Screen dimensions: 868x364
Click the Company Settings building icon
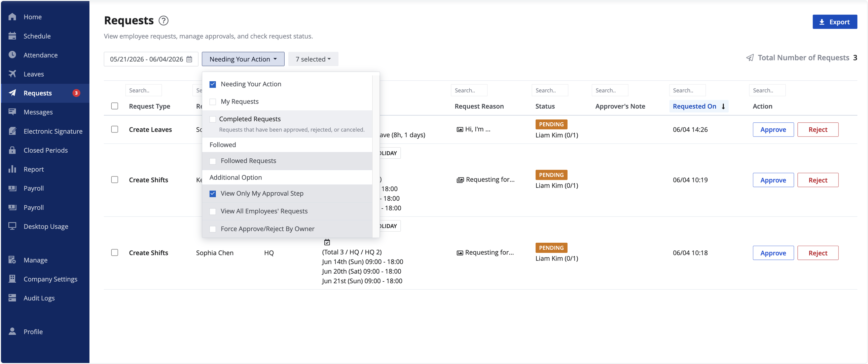pyautogui.click(x=12, y=279)
